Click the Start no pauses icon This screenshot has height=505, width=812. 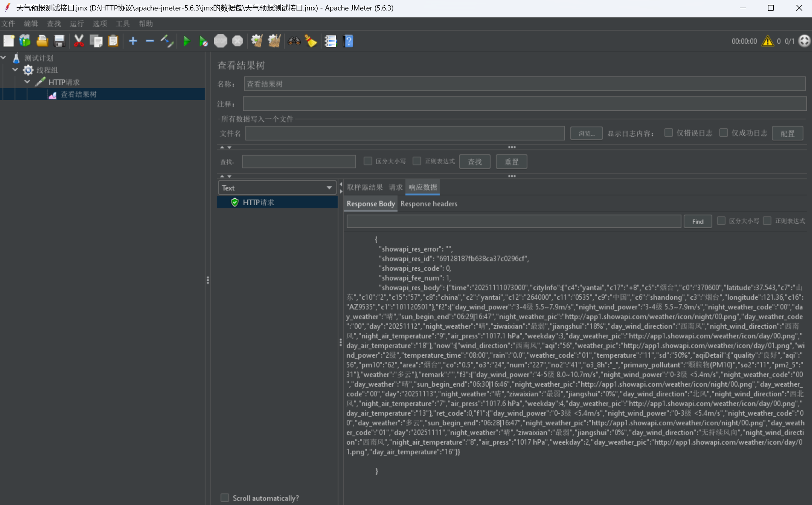coord(203,41)
